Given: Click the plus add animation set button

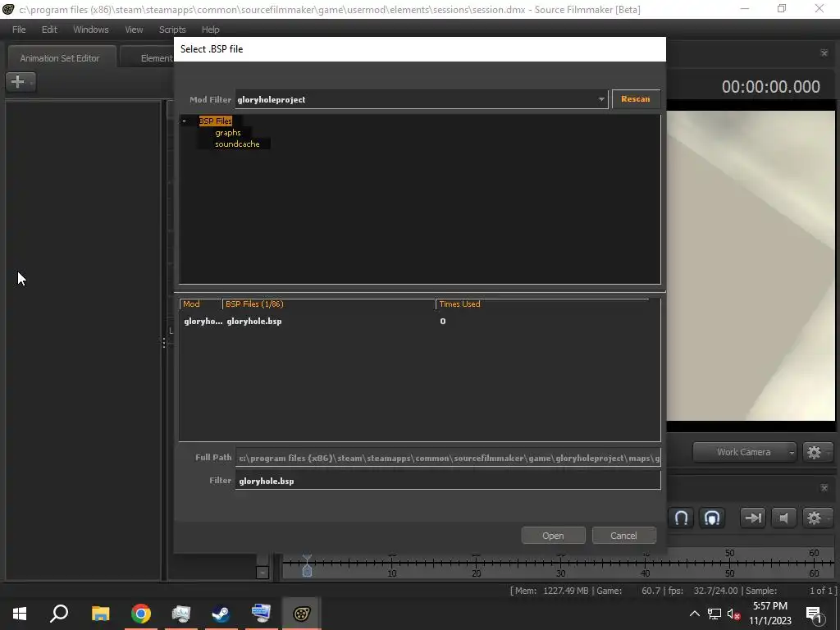Looking at the screenshot, I should [21, 82].
